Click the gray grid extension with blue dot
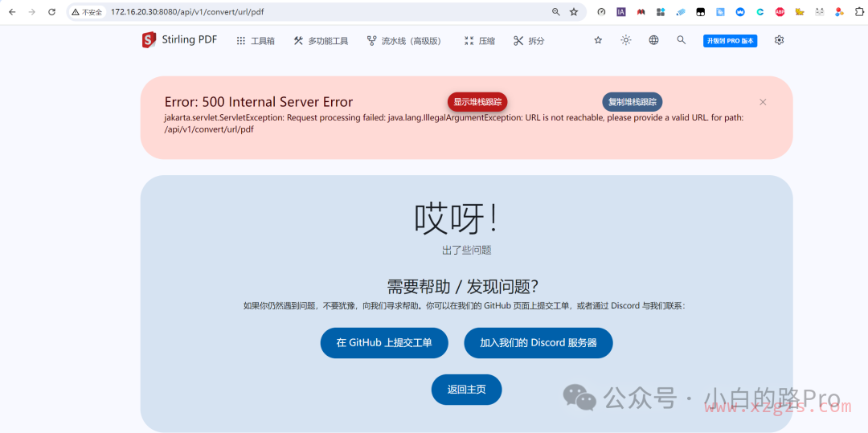The width and height of the screenshot is (868, 433). tap(661, 11)
